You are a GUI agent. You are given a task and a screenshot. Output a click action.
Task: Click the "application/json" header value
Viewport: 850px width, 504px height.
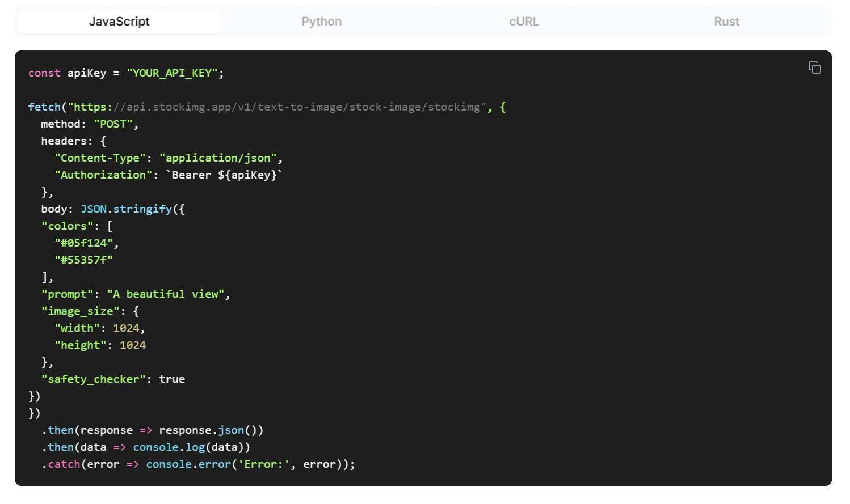218,158
